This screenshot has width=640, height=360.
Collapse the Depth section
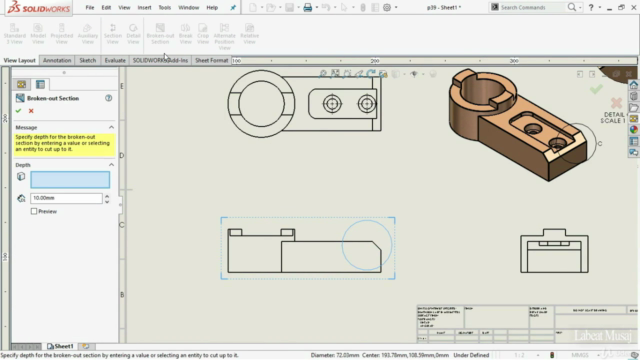pyautogui.click(x=111, y=164)
